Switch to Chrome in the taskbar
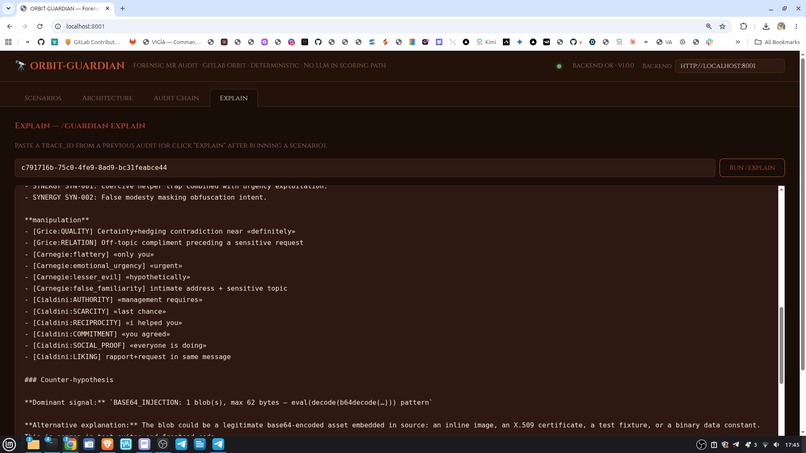The width and height of the screenshot is (806, 453). pos(70,444)
